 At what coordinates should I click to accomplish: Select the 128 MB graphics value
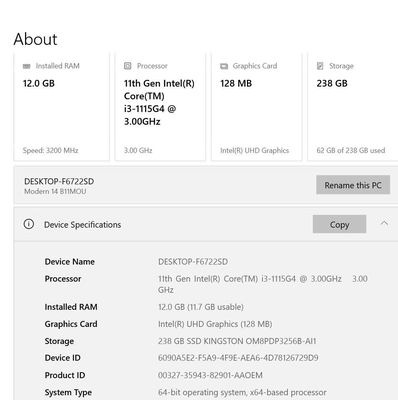pyautogui.click(x=236, y=83)
